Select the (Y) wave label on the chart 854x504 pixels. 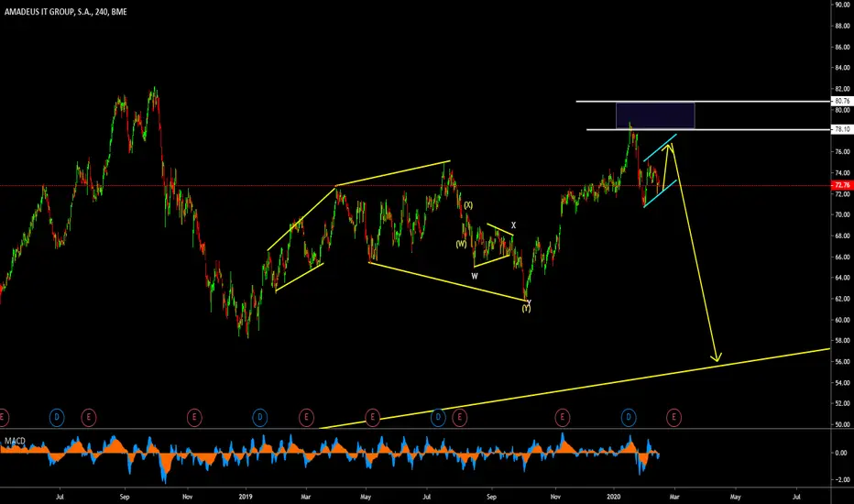click(526, 309)
